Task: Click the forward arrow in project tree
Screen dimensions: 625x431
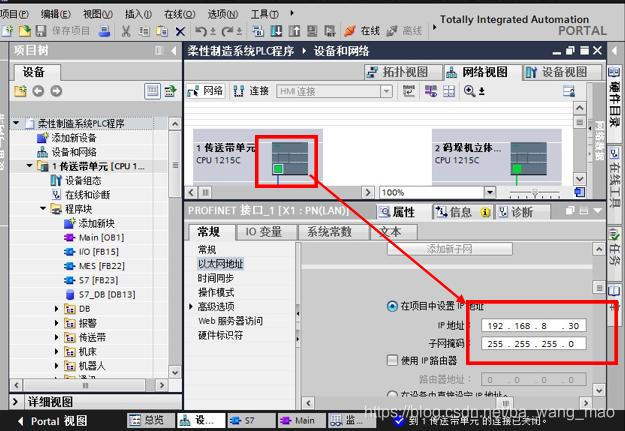Action: [x=56, y=91]
